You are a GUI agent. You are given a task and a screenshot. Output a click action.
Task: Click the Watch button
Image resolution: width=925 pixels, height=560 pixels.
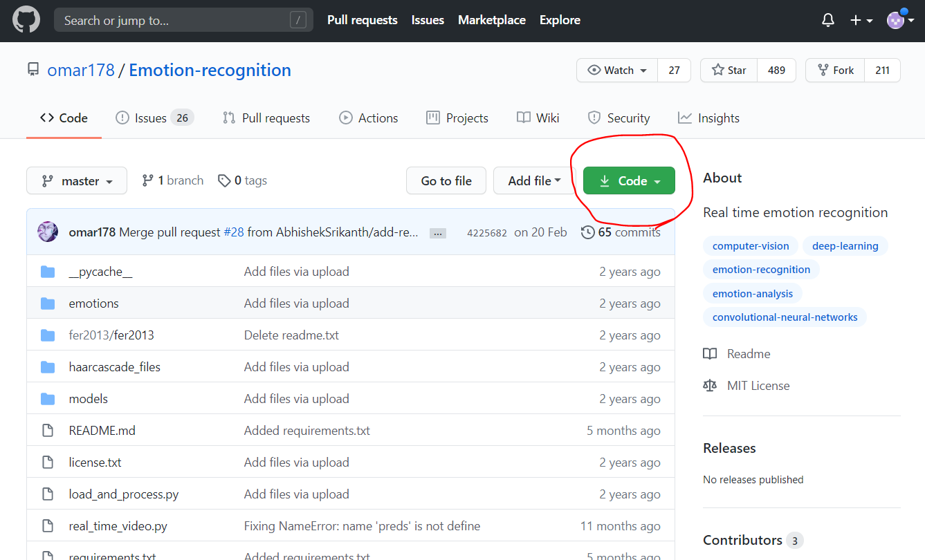pyautogui.click(x=617, y=71)
